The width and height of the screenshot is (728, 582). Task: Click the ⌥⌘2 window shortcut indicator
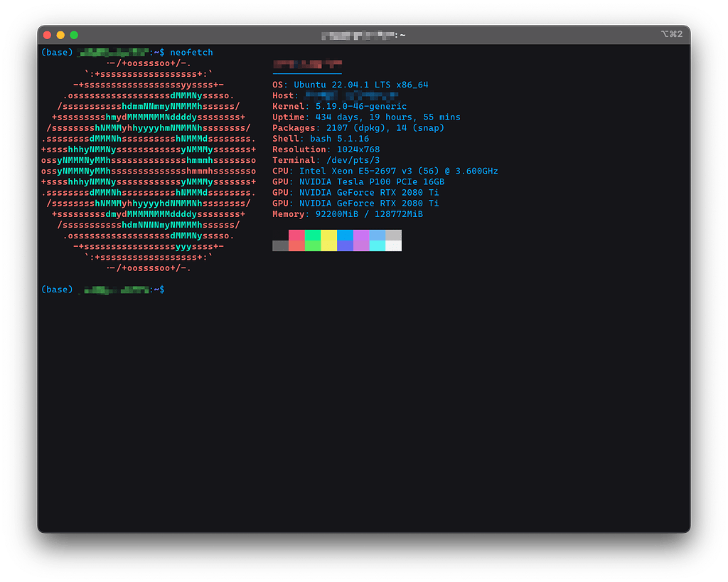[x=671, y=34]
